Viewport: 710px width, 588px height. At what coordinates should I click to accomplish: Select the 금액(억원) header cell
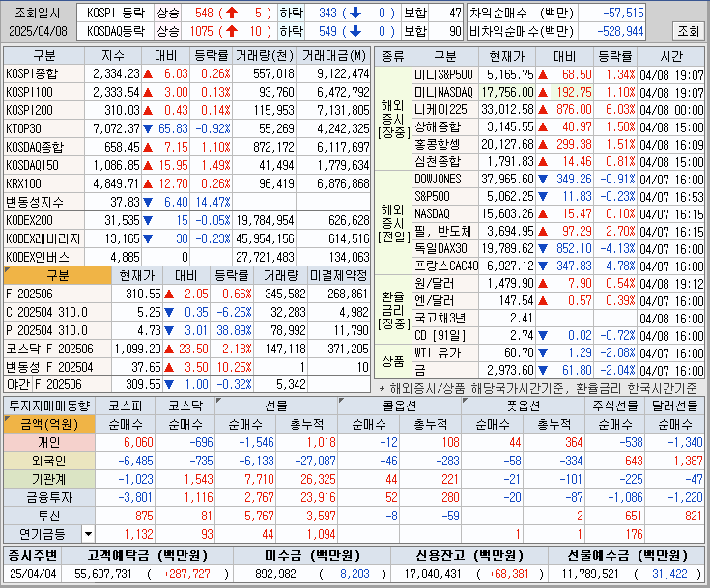tap(49, 424)
